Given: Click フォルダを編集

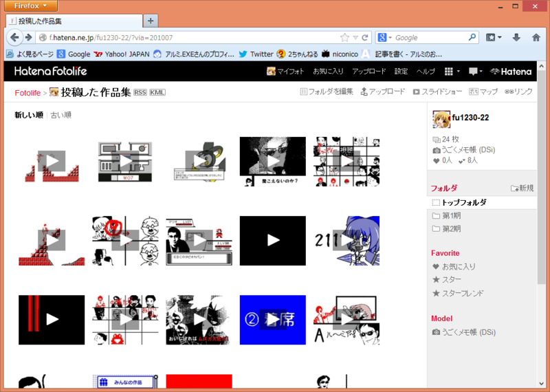Looking at the screenshot, I should click(327, 91).
